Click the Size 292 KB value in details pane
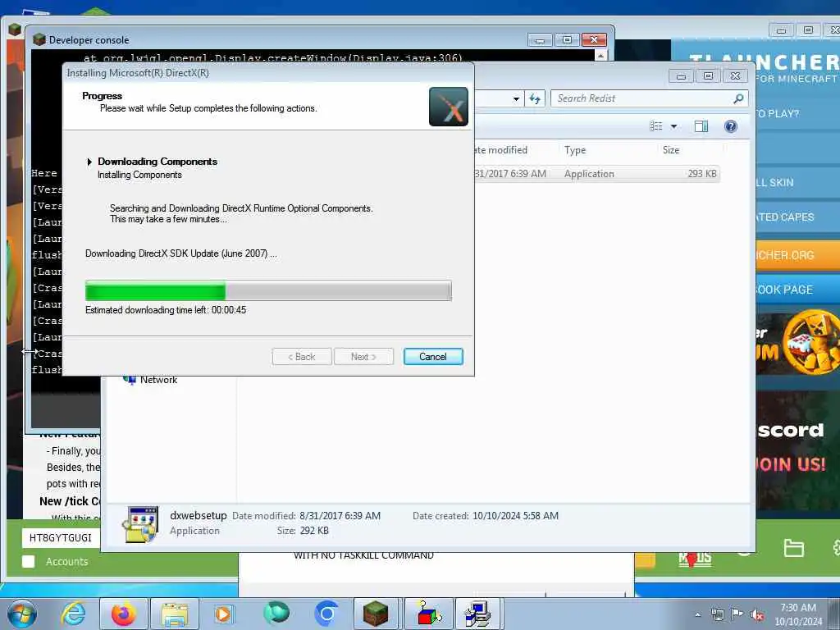The image size is (840, 630). click(x=314, y=531)
